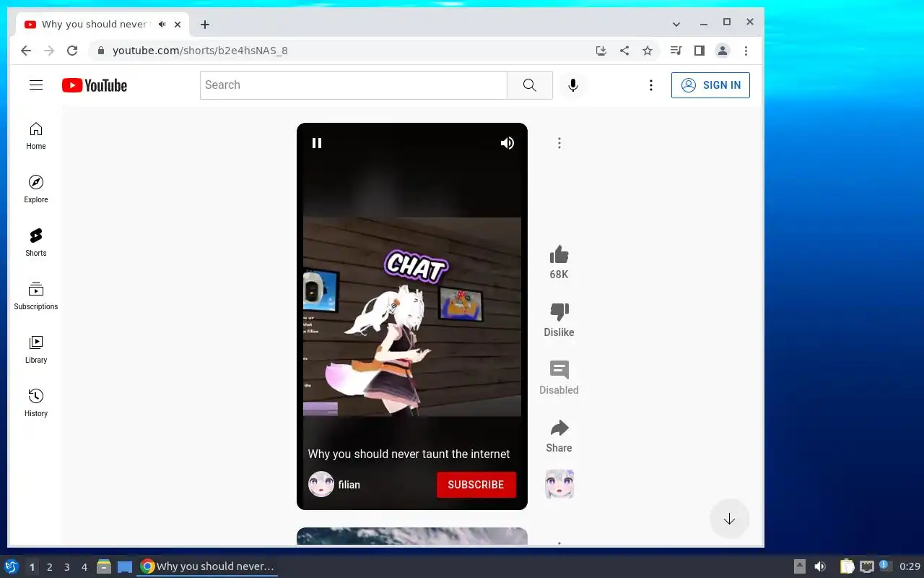Viewport: 924px width, 578px height.
Task: Open the file manager taskbar icon
Action: coord(104,566)
